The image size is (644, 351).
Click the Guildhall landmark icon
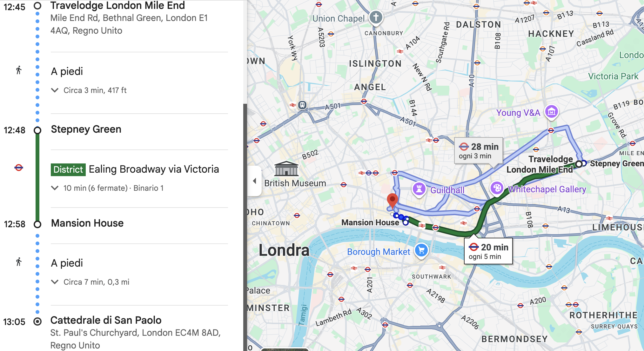coord(419,189)
